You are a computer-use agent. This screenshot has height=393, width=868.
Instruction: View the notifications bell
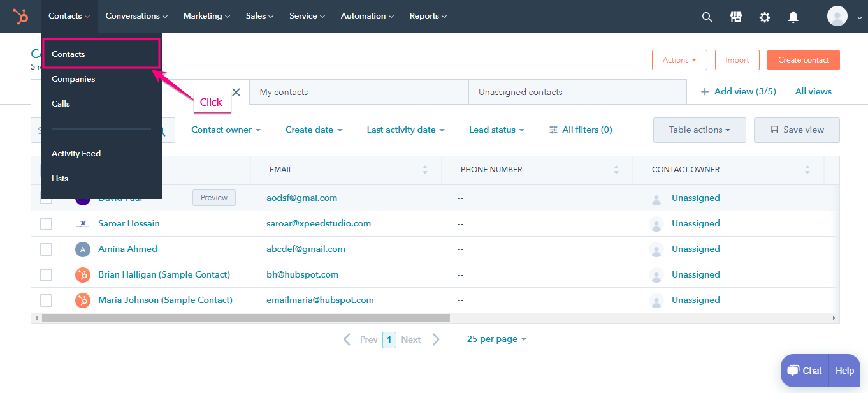coord(793,17)
